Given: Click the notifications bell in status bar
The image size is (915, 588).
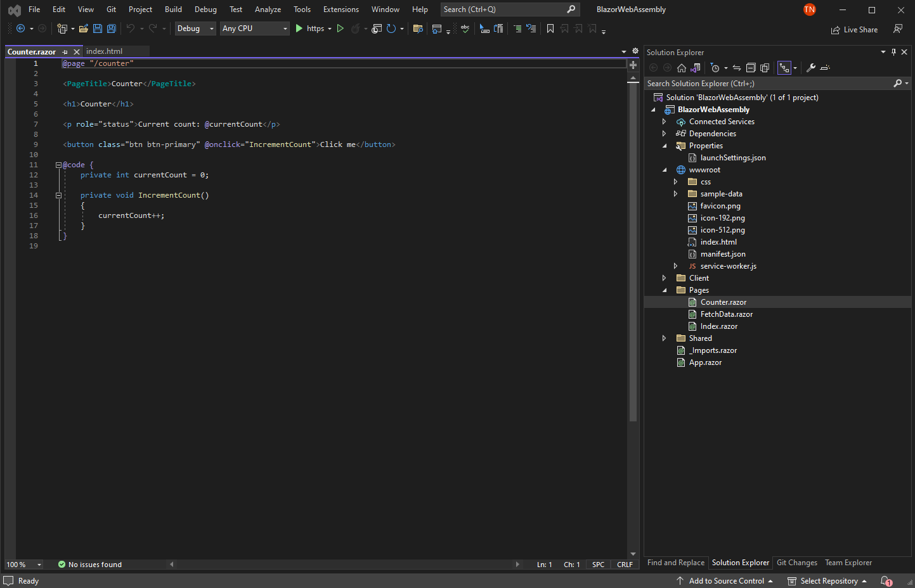Looking at the screenshot, I should tap(886, 581).
